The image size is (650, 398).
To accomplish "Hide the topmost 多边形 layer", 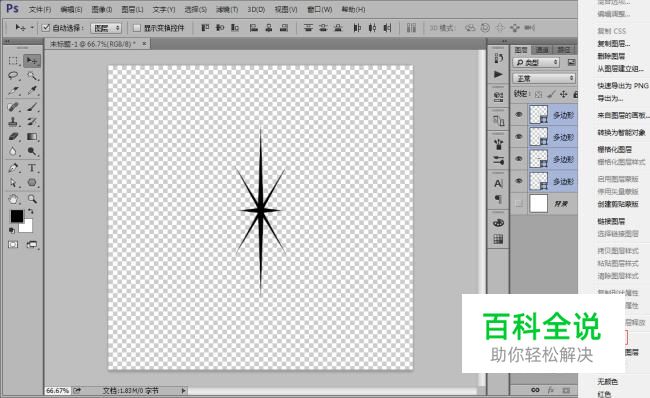I will coord(518,115).
